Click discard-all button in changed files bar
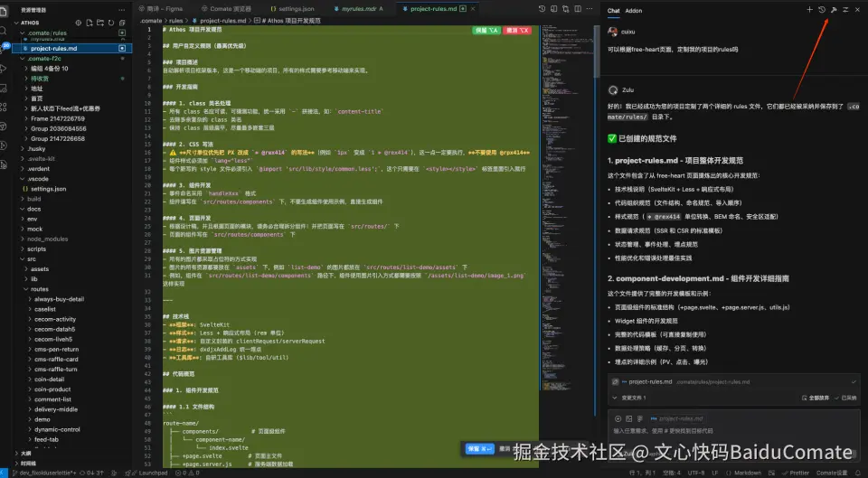Image resolution: width=868 pixels, height=478 pixels. [x=816, y=398]
